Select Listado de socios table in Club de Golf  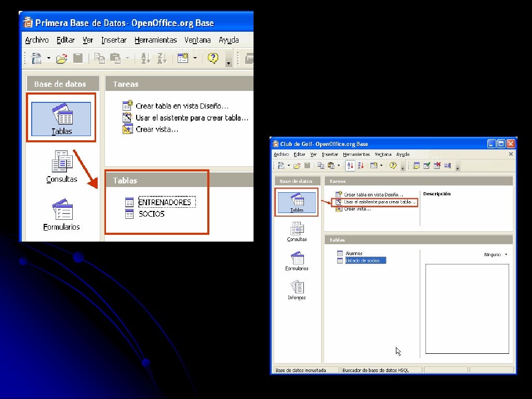pyautogui.click(x=362, y=261)
